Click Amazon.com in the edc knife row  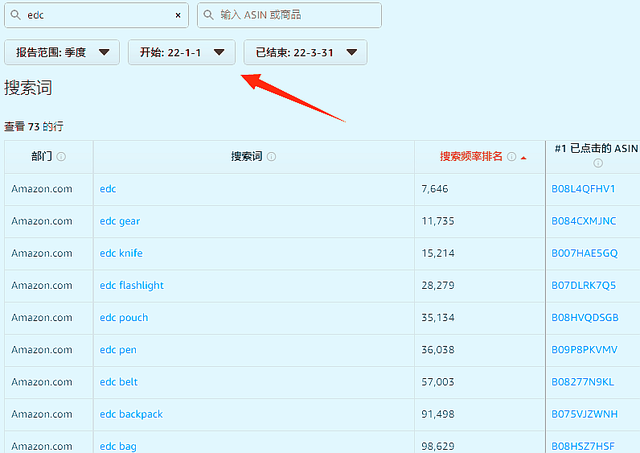tap(42, 253)
